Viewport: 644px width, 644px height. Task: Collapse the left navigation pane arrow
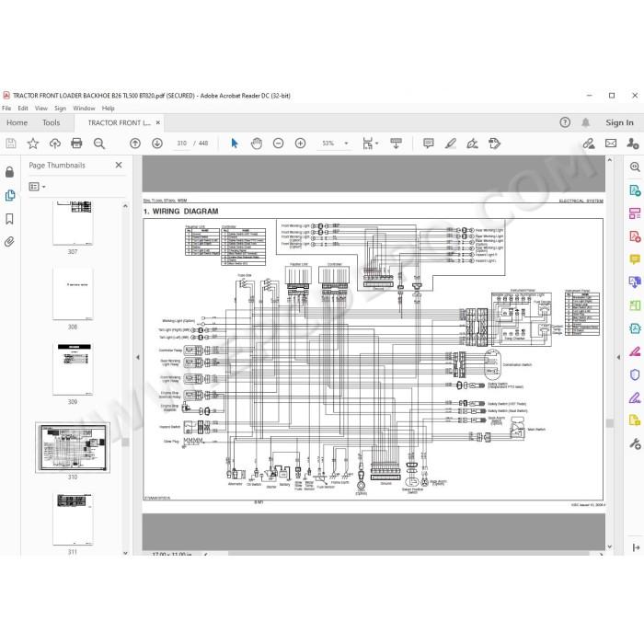138,357
